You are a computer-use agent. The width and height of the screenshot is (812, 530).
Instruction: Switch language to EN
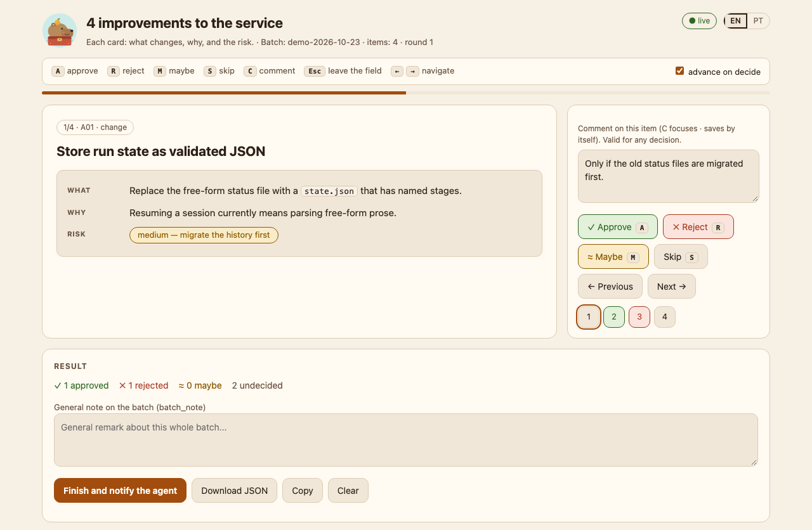point(735,21)
